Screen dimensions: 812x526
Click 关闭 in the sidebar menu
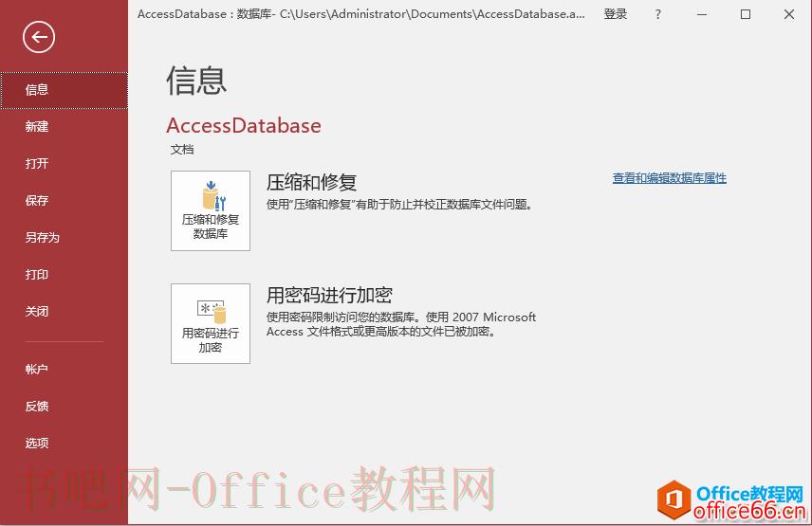coord(64,312)
